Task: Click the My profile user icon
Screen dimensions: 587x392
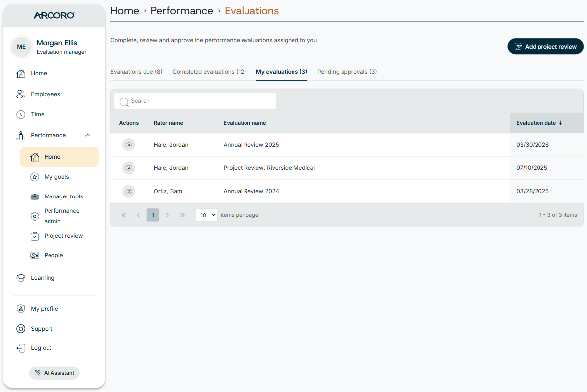Action: tap(21, 309)
